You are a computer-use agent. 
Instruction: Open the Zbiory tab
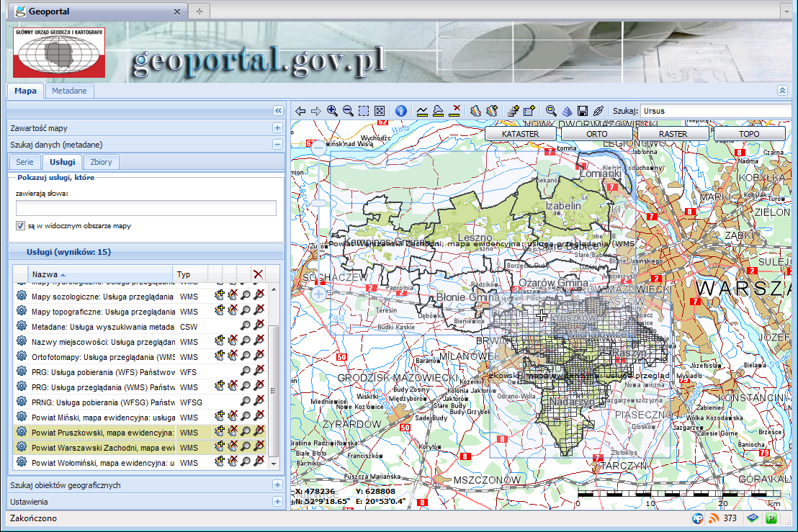coord(101,162)
